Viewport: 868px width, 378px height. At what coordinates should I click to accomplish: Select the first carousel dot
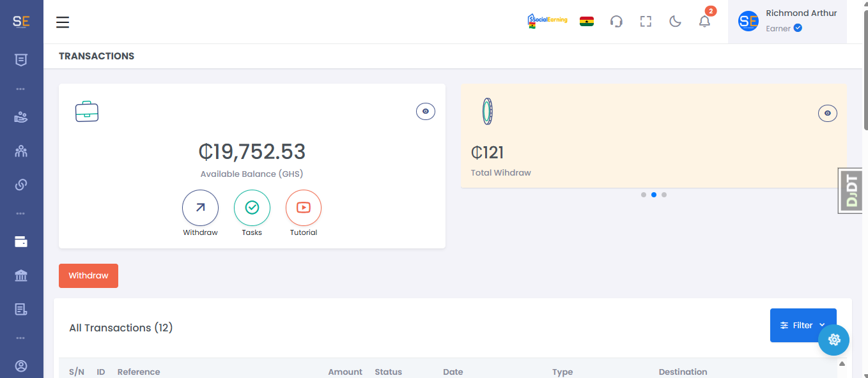click(x=644, y=195)
